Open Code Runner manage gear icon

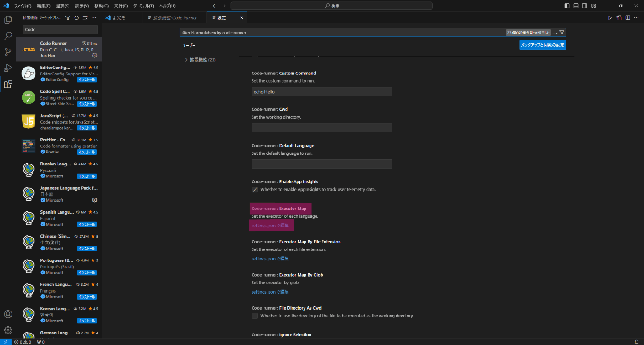pos(95,55)
